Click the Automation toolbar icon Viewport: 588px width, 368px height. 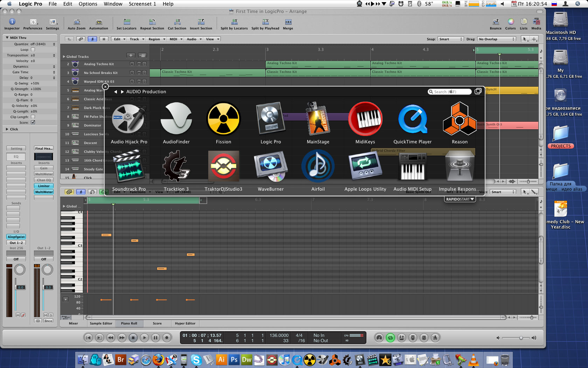pos(98,23)
